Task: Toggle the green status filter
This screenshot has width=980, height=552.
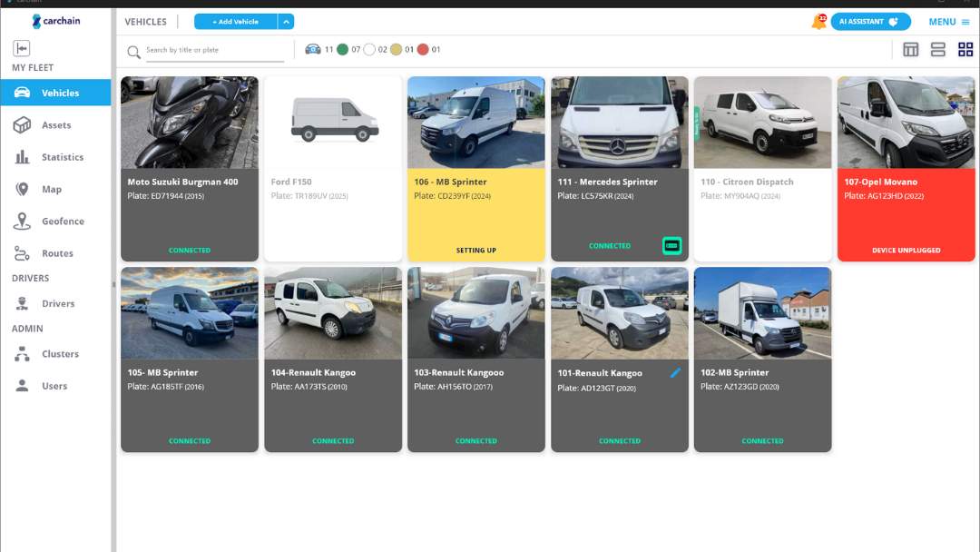Action: click(x=342, y=49)
